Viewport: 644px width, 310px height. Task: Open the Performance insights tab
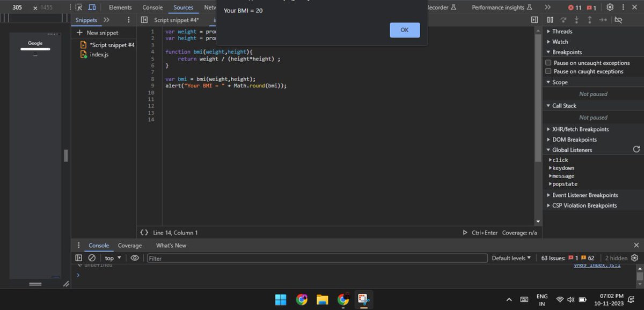click(502, 8)
